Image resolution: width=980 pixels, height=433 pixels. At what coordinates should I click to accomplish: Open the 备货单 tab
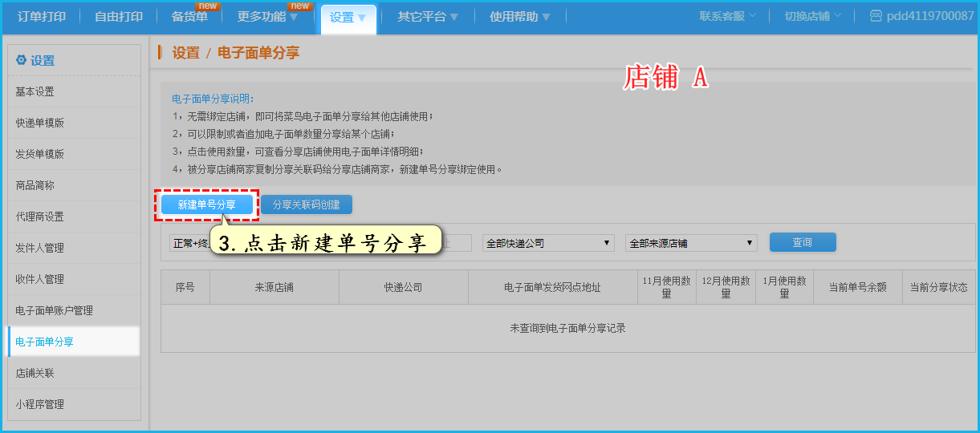(x=189, y=17)
